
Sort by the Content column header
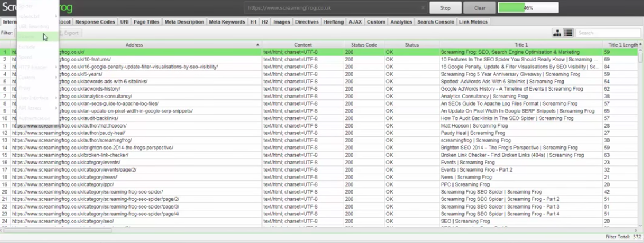pos(303,44)
